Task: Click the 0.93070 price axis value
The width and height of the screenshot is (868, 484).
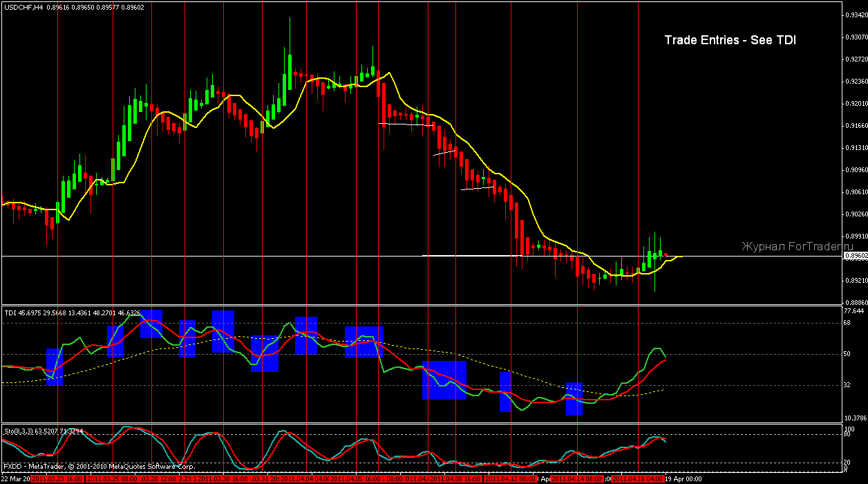Action: tap(856, 37)
